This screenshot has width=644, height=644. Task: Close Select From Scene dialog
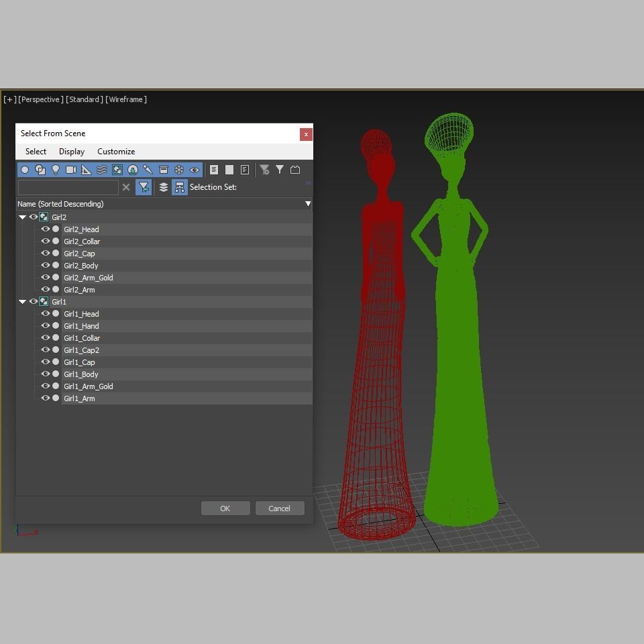[306, 134]
